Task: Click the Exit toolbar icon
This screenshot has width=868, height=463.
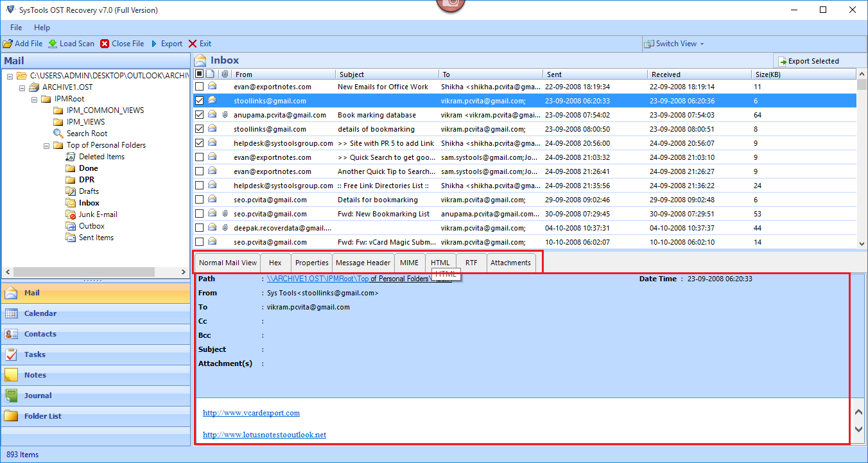Action: click(x=193, y=44)
